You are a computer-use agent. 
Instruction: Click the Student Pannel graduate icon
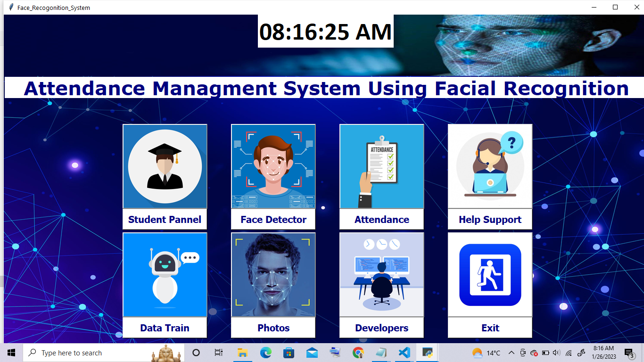tap(165, 166)
